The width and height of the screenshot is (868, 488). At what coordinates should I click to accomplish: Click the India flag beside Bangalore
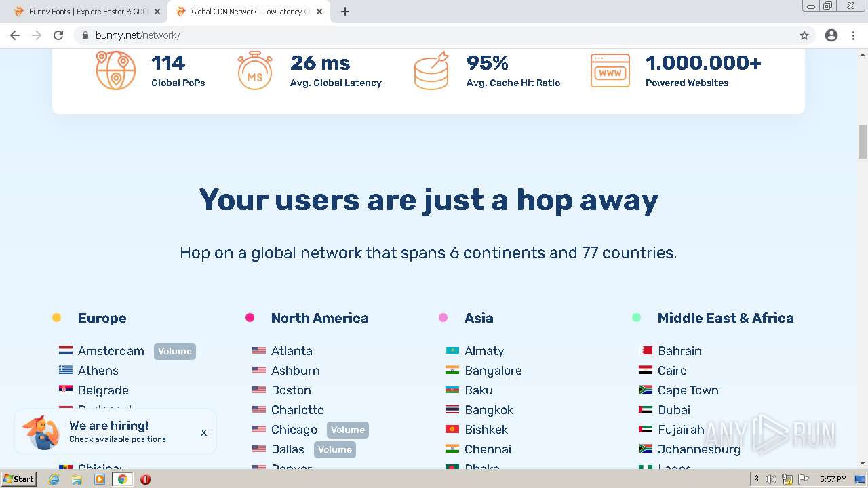click(452, 371)
